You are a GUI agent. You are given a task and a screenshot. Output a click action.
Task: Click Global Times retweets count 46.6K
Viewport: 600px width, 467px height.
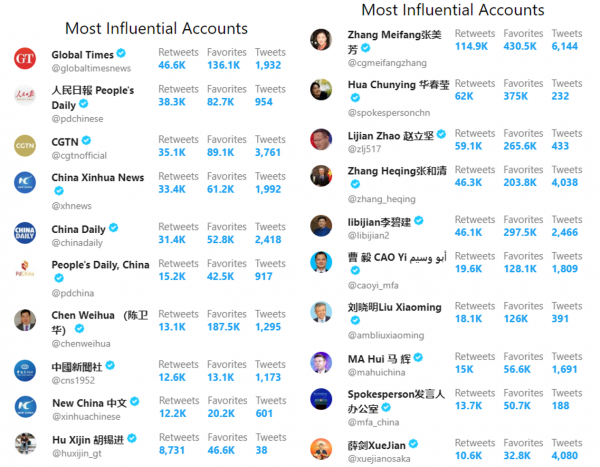tap(172, 65)
